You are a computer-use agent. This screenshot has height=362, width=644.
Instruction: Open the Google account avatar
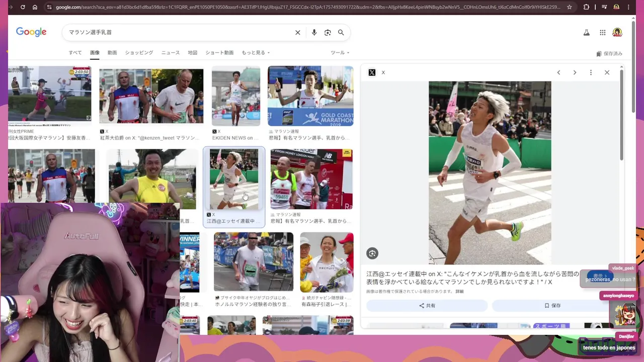click(617, 32)
